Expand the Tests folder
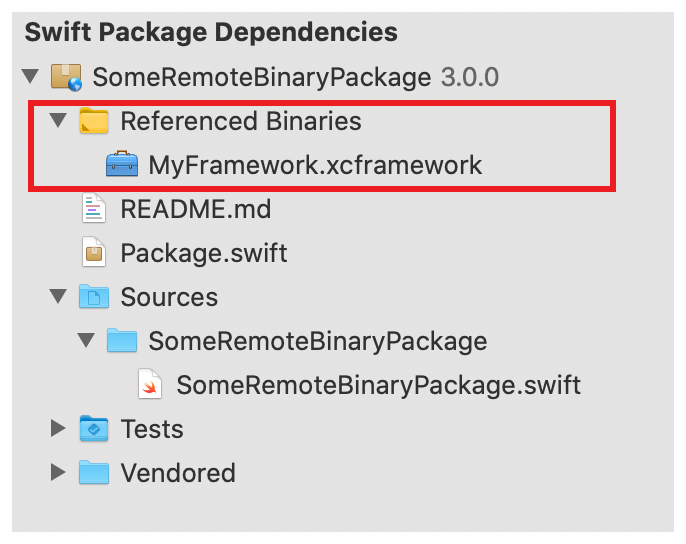 tap(59, 429)
